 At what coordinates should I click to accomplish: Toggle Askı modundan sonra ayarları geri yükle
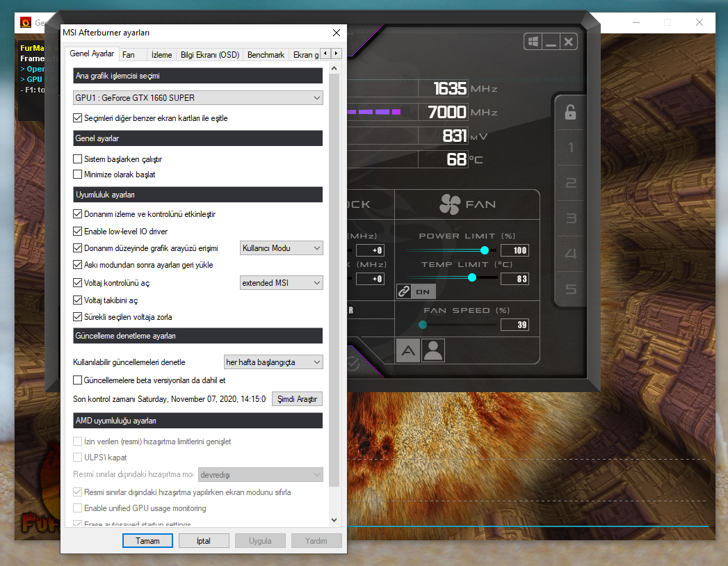pos(78,265)
